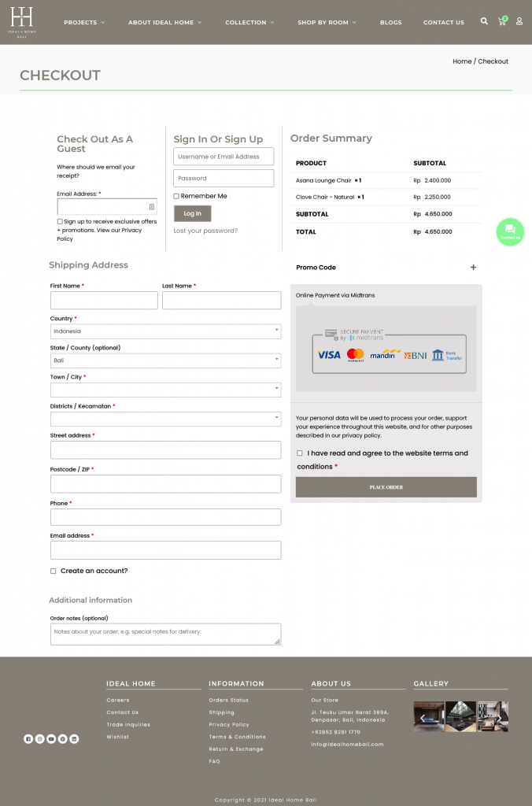The height and width of the screenshot is (806, 532).
Task: Open the Shop By Room menu
Action: tap(326, 23)
